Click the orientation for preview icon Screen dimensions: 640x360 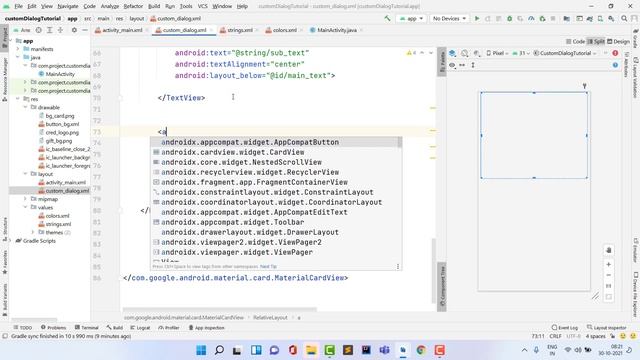click(x=464, y=53)
